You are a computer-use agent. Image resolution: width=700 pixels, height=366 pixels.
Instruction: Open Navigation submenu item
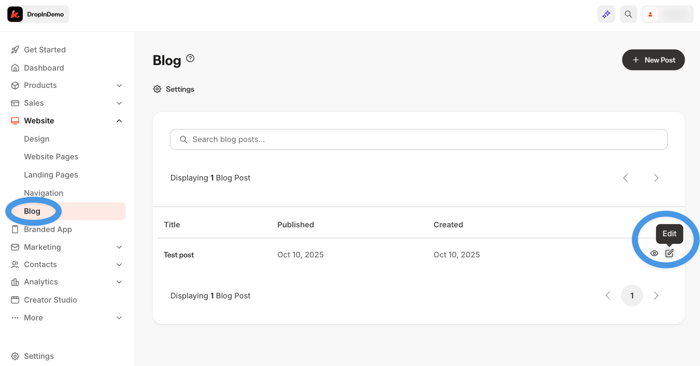click(x=43, y=193)
